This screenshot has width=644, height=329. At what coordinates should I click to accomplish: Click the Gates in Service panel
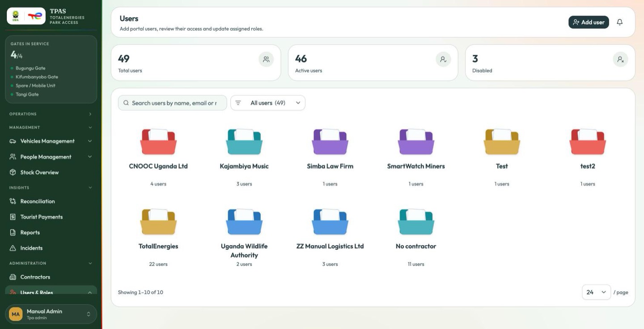(51, 69)
